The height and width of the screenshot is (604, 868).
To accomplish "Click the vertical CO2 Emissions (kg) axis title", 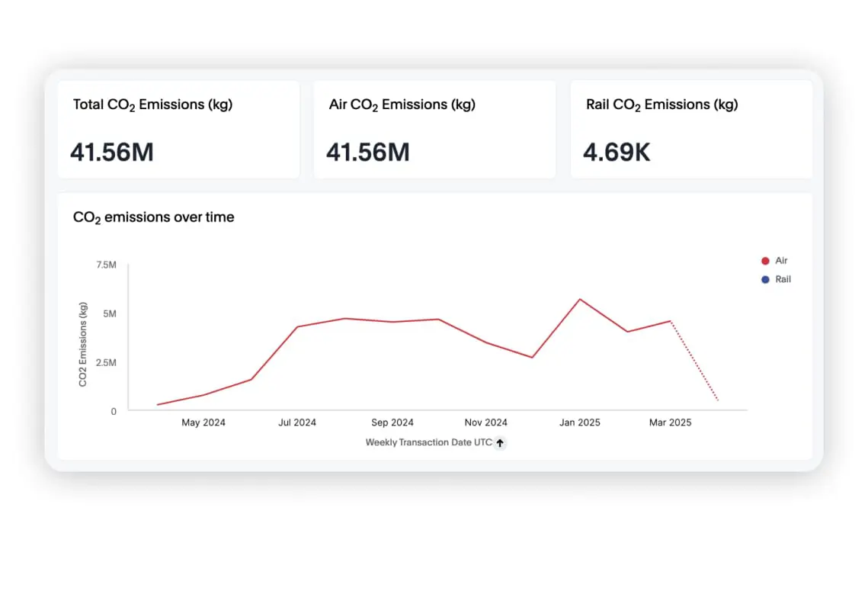I will 83,343.
